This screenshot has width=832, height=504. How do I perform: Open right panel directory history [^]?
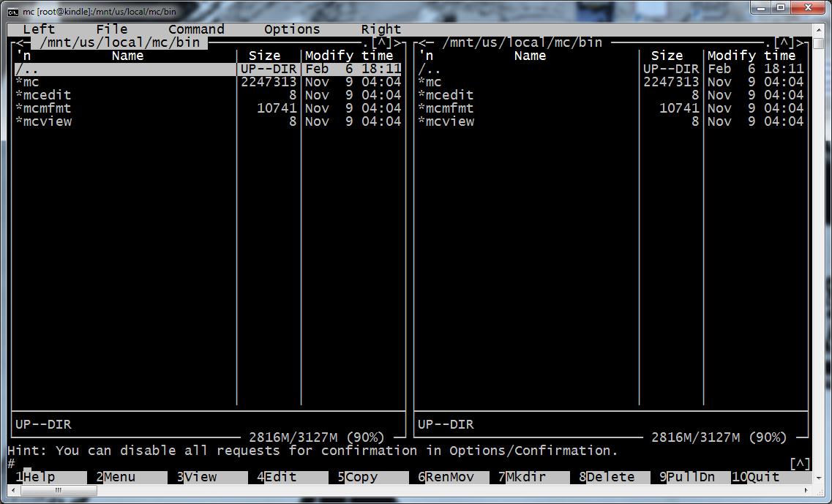tap(784, 43)
